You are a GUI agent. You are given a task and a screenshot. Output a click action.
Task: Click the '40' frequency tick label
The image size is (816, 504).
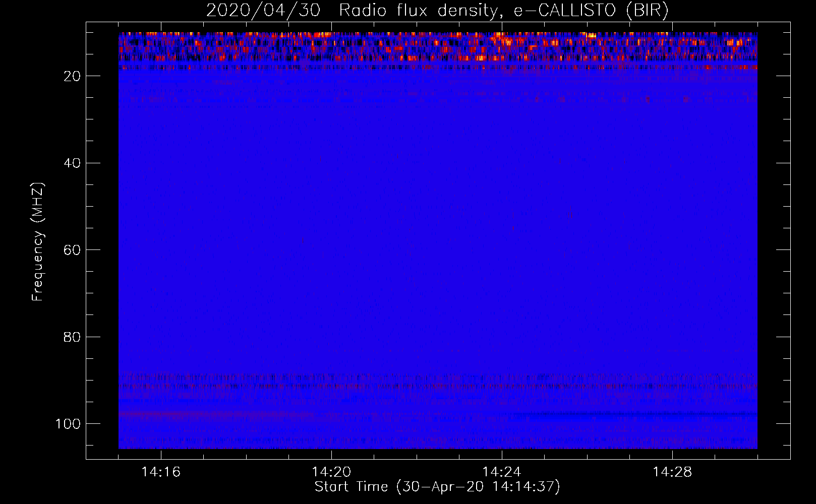tap(72, 163)
